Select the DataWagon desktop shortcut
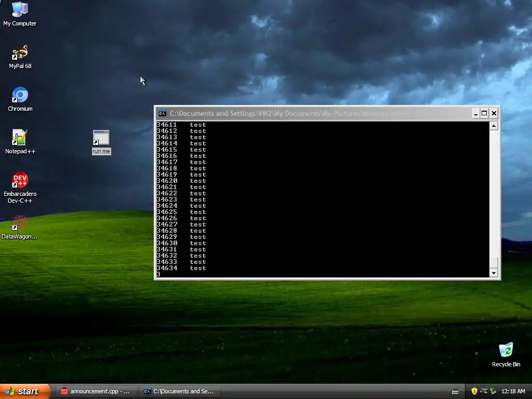Image resolution: width=532 pixels, height=399 pixels. [x=19, y=228]
